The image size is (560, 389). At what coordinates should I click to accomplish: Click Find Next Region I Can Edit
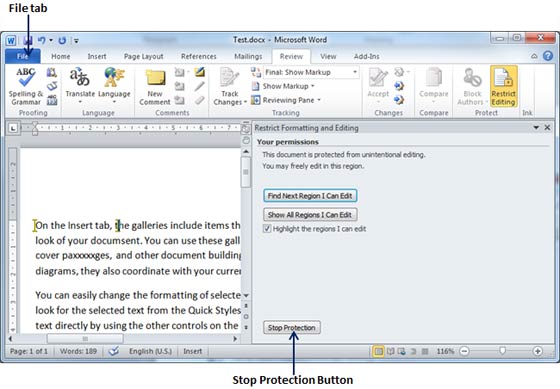[x=310, y=196]
